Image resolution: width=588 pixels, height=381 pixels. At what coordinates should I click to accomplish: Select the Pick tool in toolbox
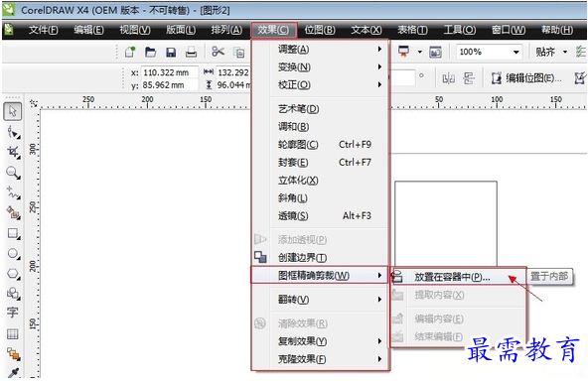tap(12, 111)
